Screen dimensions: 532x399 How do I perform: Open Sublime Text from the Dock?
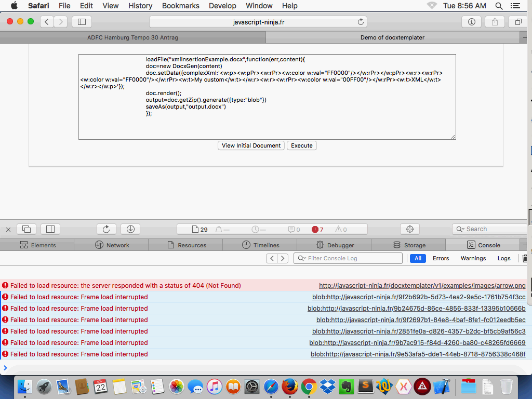pyautogui.click(x=365, y=387)
